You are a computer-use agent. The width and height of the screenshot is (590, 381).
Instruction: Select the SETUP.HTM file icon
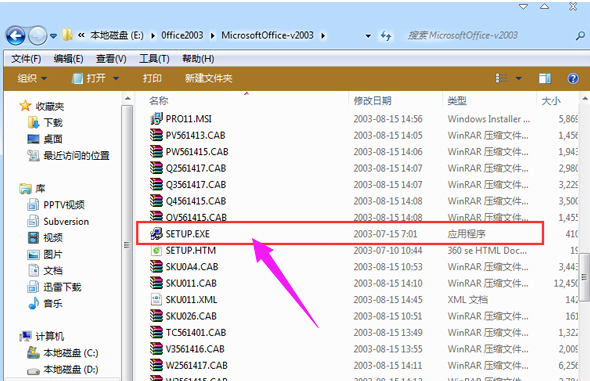[x=156, y=250]
